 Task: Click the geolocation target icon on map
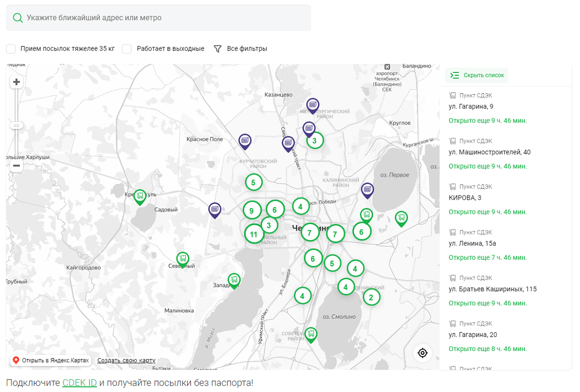point(422,353)
